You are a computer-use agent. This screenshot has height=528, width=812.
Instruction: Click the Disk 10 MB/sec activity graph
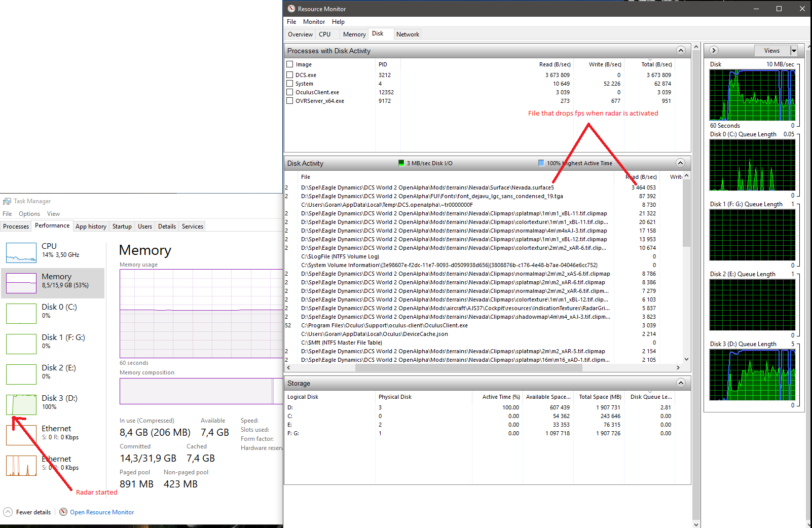coord(752,95)
